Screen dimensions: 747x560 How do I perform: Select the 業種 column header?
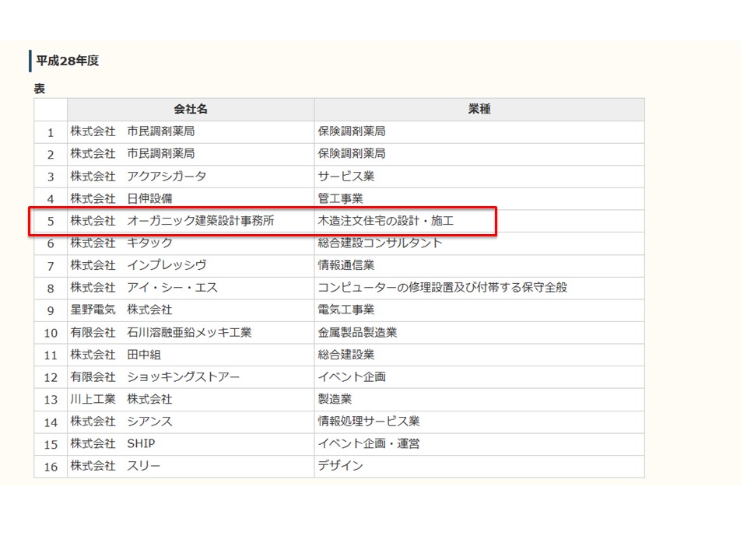pos(479,109)
